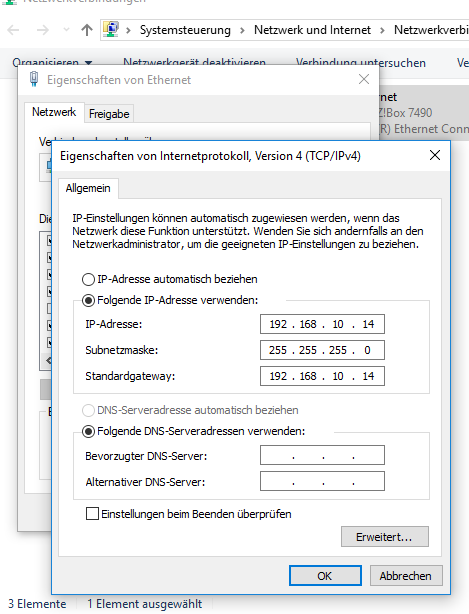Click the 3 Elemente status text

(x=37, y=604)
